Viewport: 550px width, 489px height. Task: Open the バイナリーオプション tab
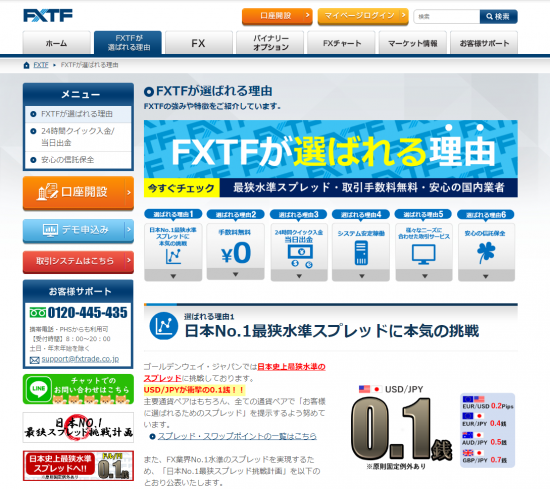[270, 43]
